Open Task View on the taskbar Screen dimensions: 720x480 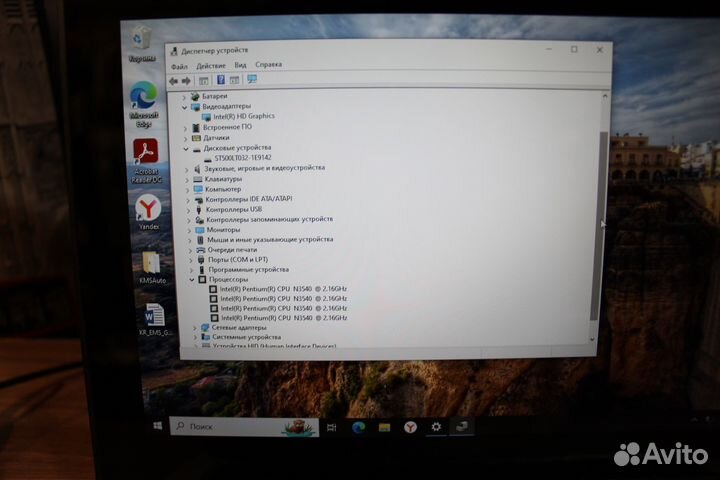332,428
